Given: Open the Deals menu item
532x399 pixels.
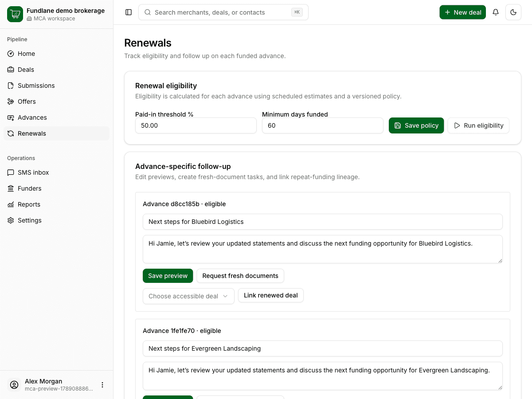Looking at the screenshot, I should pyautogui.click(x=56, y=70).
